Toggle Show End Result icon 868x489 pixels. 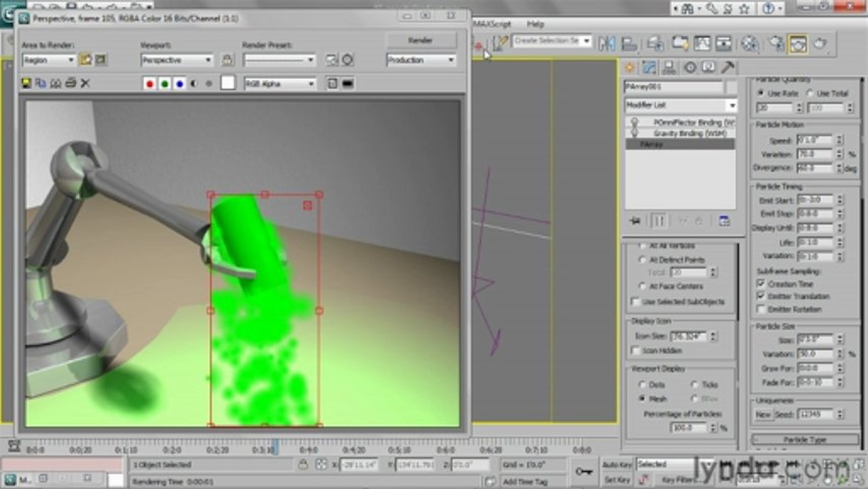point(659,221)
